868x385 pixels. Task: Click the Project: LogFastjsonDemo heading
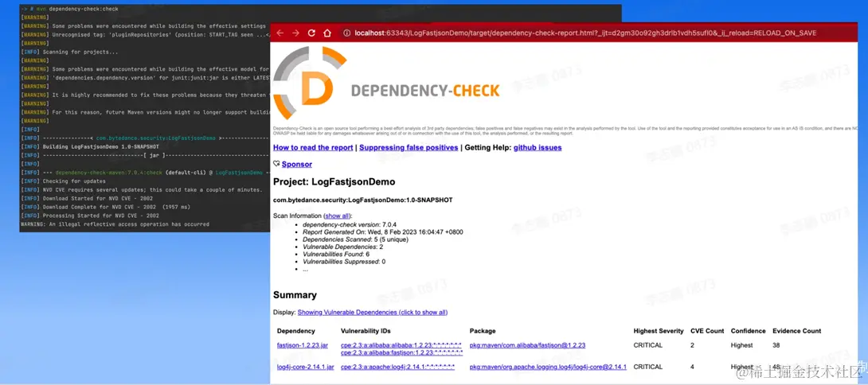[x=334, y=181]
